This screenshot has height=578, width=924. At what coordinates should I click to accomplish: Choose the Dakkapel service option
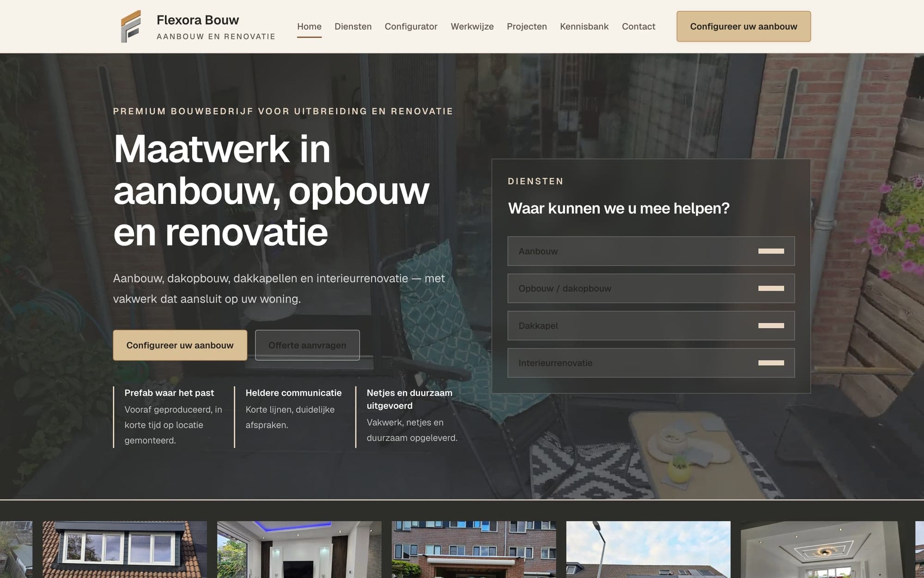point(651,326)
